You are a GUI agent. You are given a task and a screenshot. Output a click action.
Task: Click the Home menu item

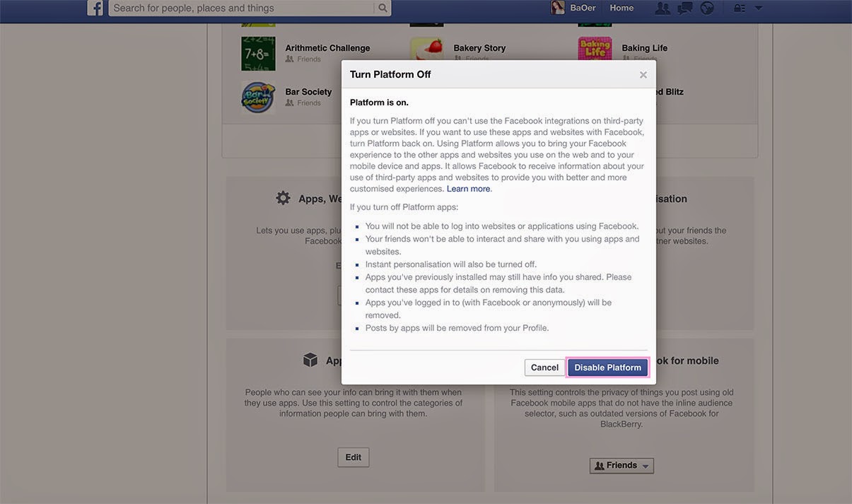(x=622, y=8)
